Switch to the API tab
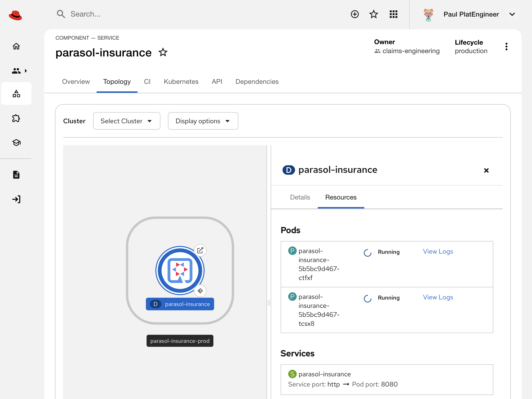Screen dimensions: 532x399 coord(217,82)
